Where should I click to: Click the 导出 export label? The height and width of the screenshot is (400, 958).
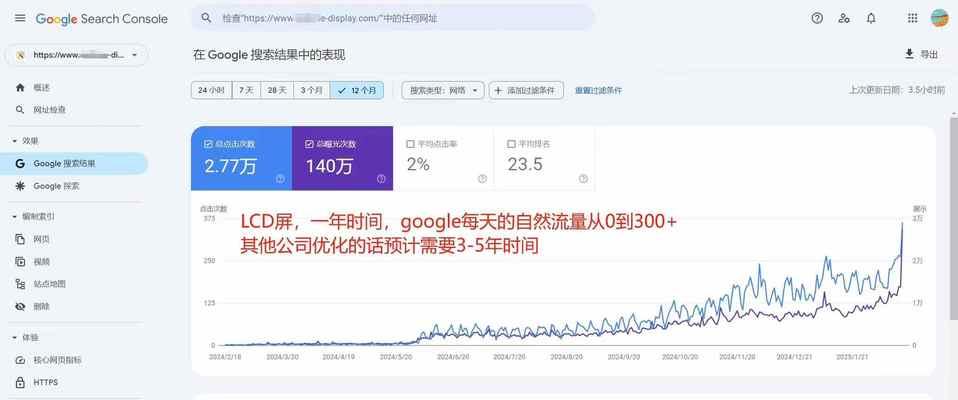[929, 54]
